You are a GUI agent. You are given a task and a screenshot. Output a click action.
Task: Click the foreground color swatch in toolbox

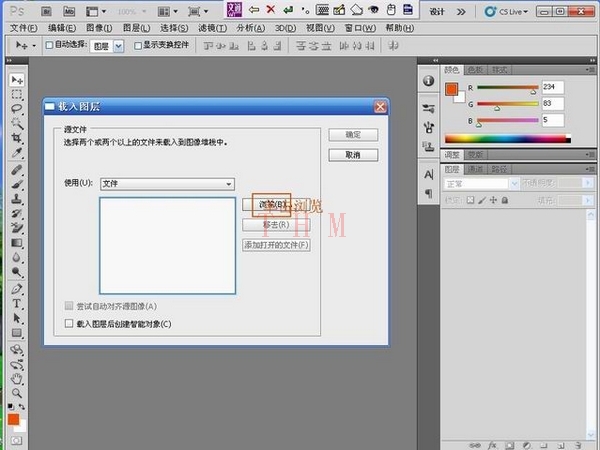(x=13, y=419)
